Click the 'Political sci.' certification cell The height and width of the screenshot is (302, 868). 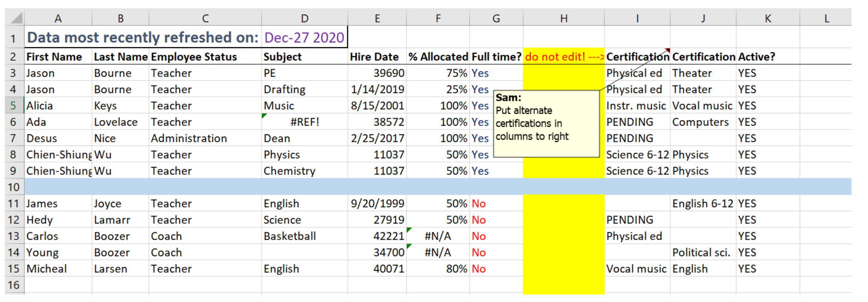(x=702, y=252)
